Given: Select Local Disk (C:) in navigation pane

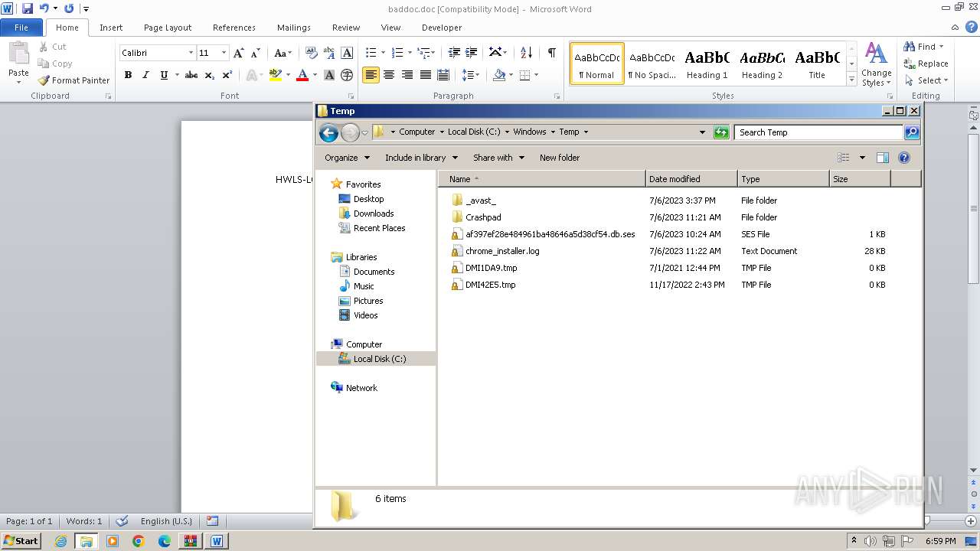Looking at the screenshot, I should 380,359.
